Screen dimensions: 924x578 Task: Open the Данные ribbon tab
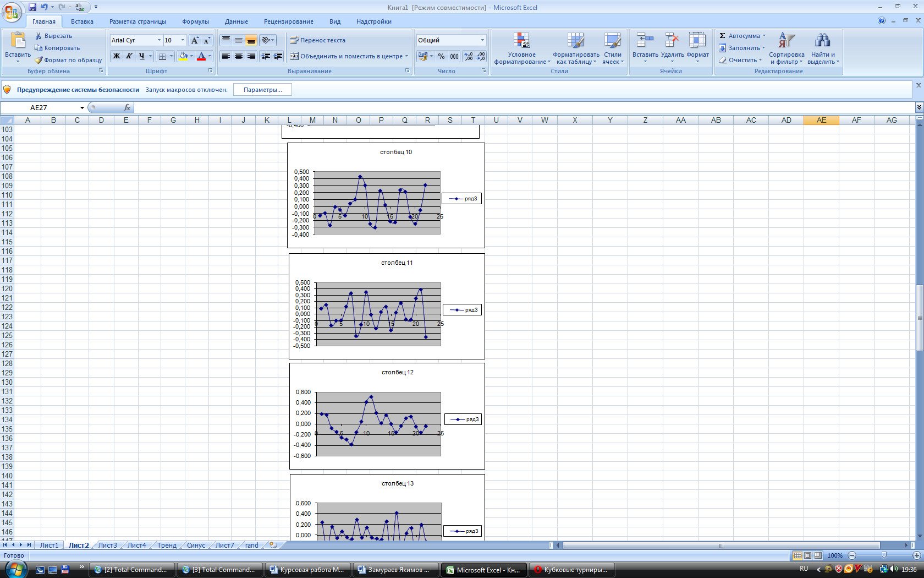click(x=237, y=21)
